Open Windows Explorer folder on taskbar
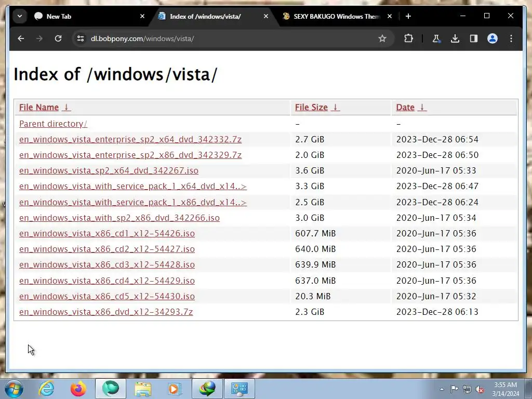Image resolution: width=532 pixels, height=399 pixels. [143, 389]
